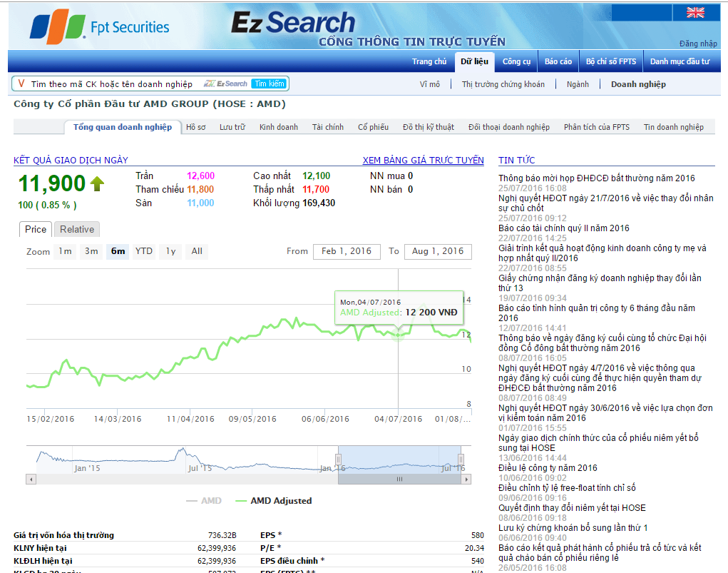The width and height of the screenshot is (728, 573).
Task: Select the Ngành submenu item
Action: (x=578, y=84)
